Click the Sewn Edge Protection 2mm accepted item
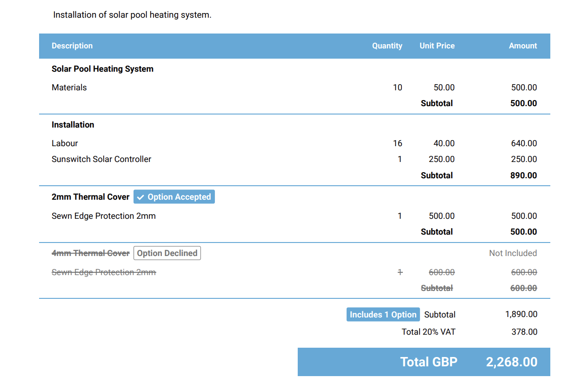The height and width of the screenshot is (391, 588). click(103, 216)
